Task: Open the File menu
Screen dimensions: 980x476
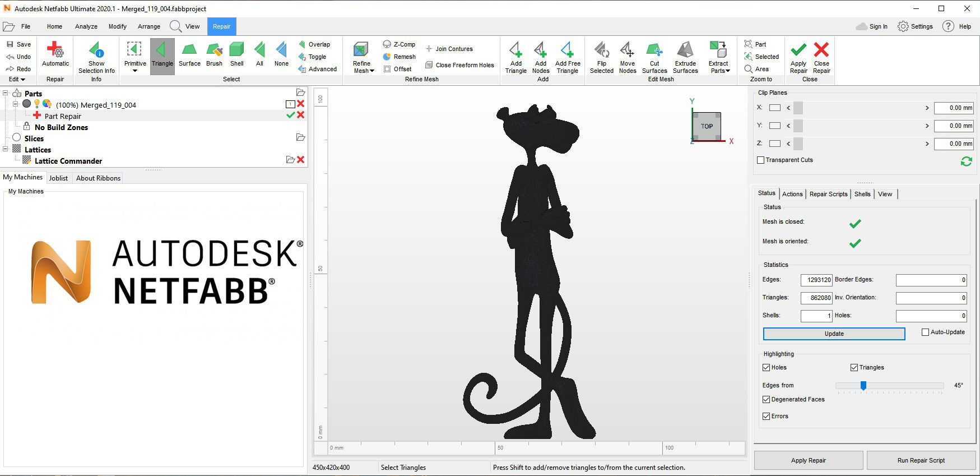Action: [26, 26]
